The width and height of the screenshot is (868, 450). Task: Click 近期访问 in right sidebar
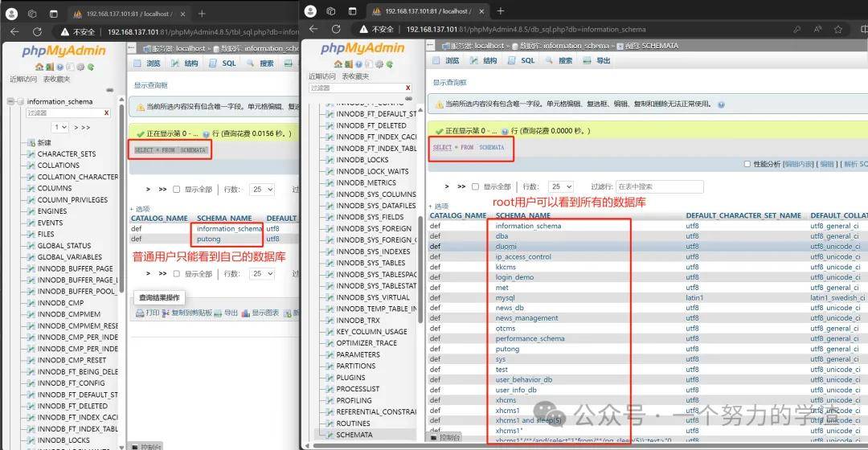point(322,76)
